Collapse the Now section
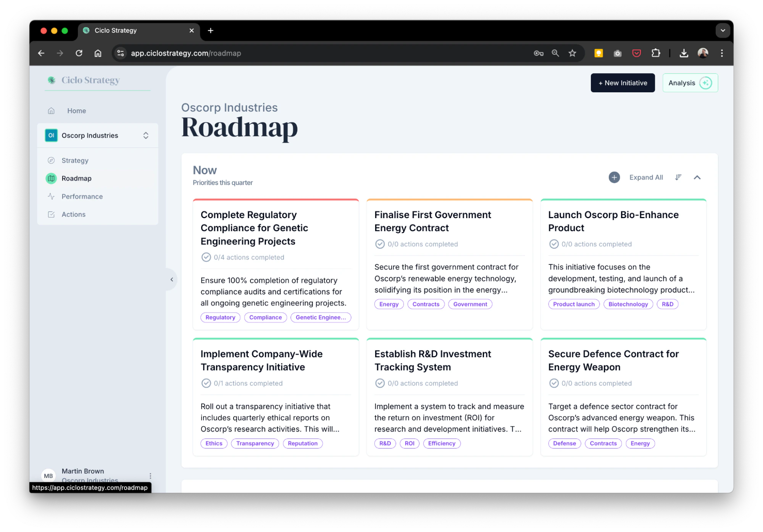Viewport: 763px width, 532px height. (697, 178)
